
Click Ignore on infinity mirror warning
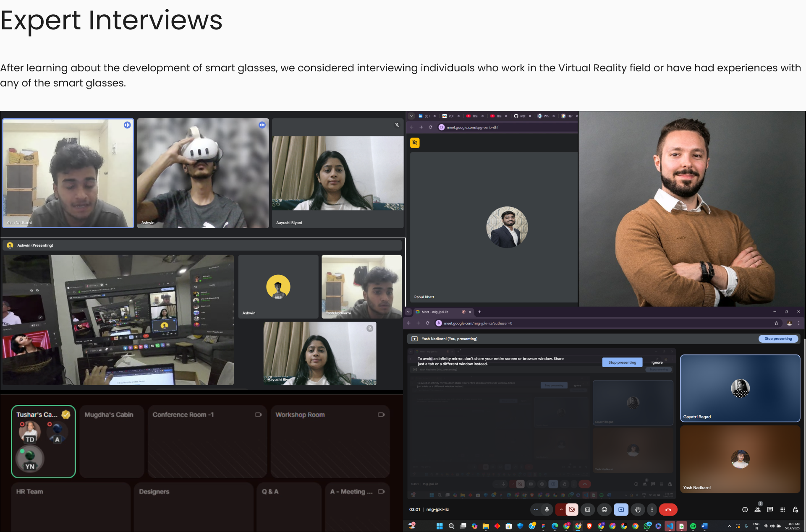(657, 362)
